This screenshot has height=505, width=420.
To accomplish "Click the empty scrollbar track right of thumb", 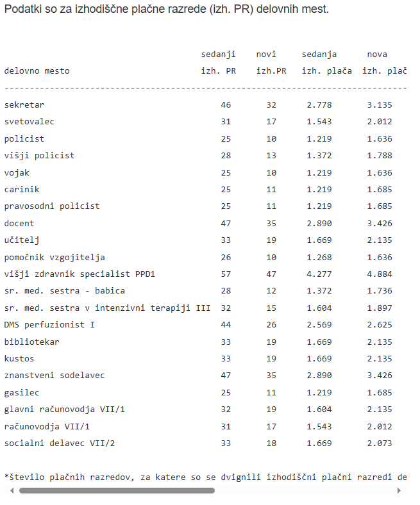I will click(x=305, y=490).
